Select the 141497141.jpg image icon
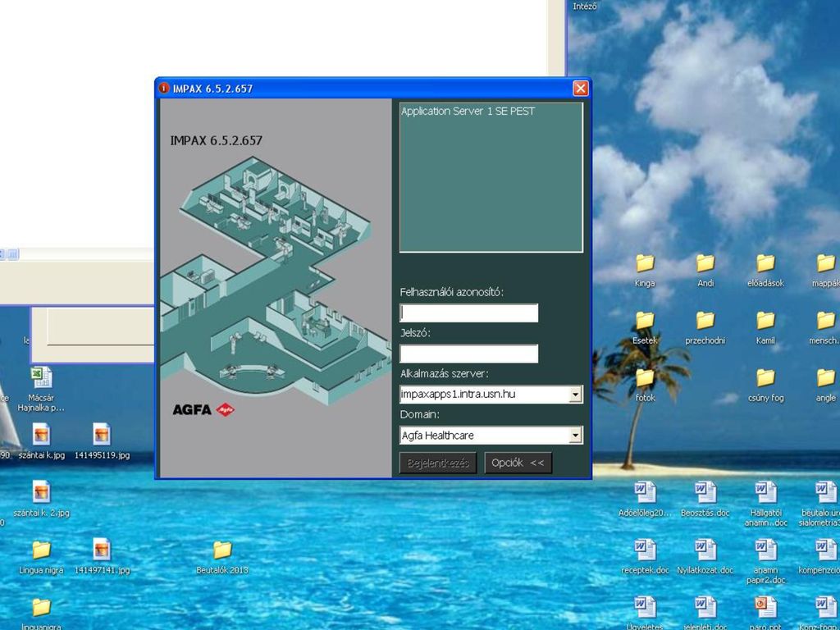Screen dimensions: 840x630 [102, 549]
